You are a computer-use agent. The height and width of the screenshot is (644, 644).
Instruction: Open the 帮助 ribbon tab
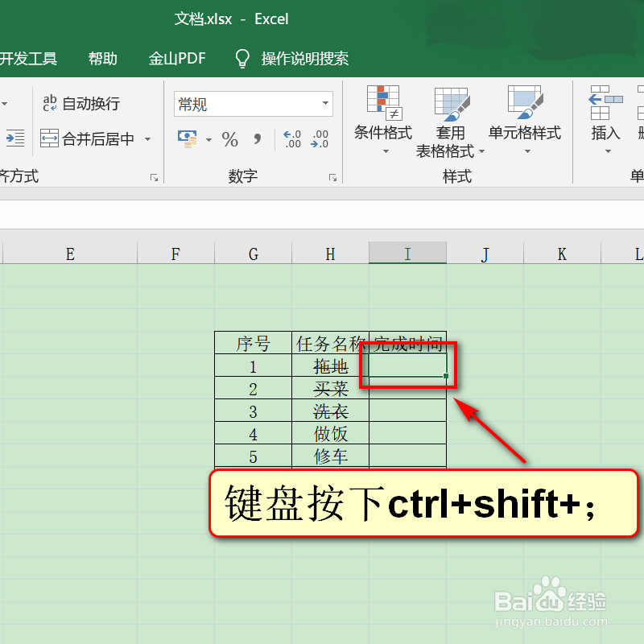(x=103, y=58)
